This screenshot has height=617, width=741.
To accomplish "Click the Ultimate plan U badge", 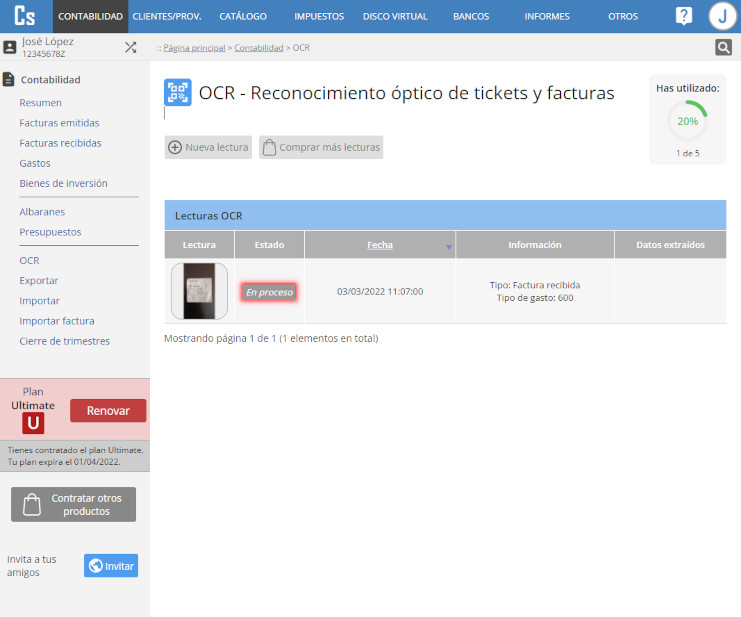I will click(x=33, y=423).
